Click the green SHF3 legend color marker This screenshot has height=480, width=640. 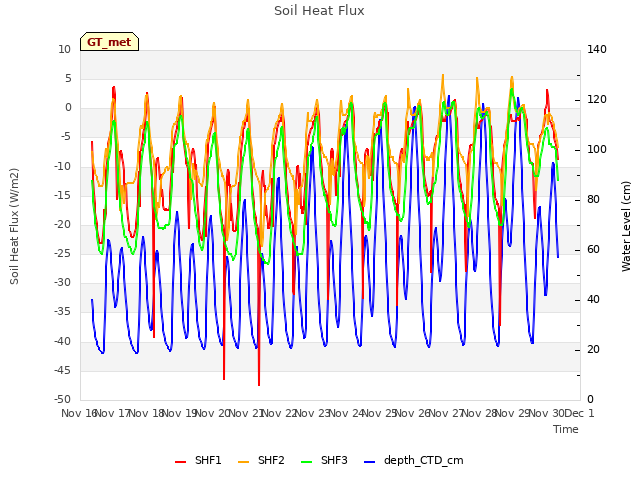[x=307, y=462]
